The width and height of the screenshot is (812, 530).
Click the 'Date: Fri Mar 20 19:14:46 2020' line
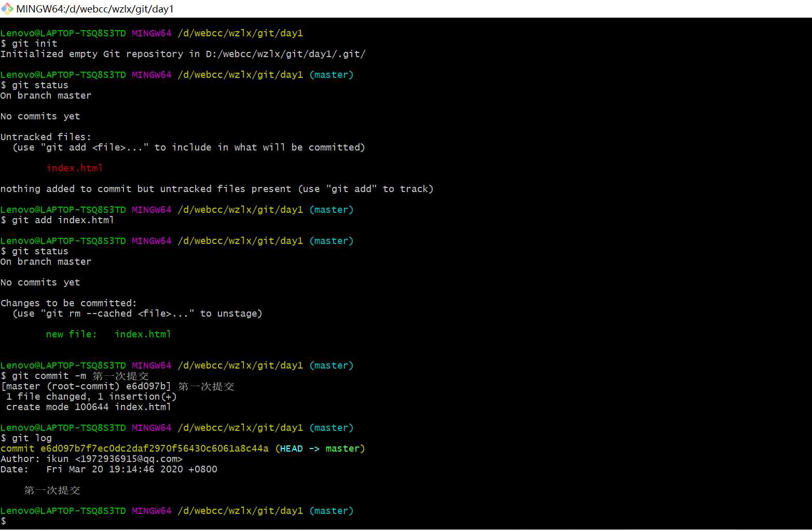109,469
